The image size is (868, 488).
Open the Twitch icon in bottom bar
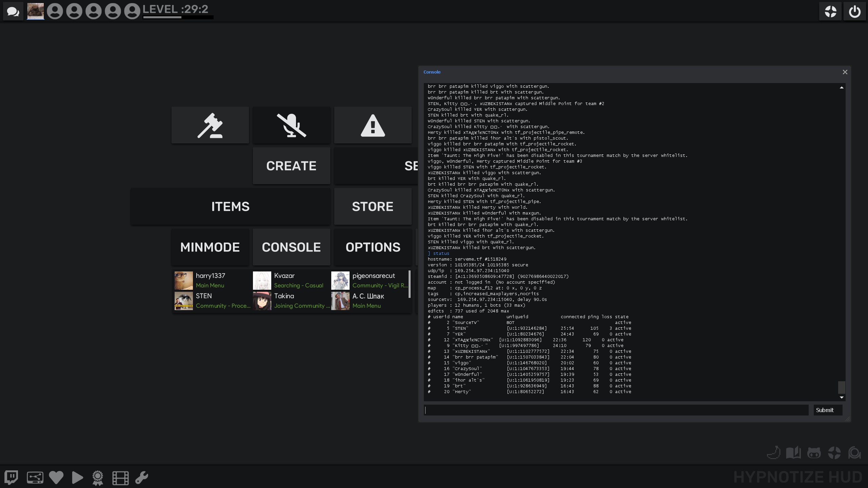(x=11, y=477)
